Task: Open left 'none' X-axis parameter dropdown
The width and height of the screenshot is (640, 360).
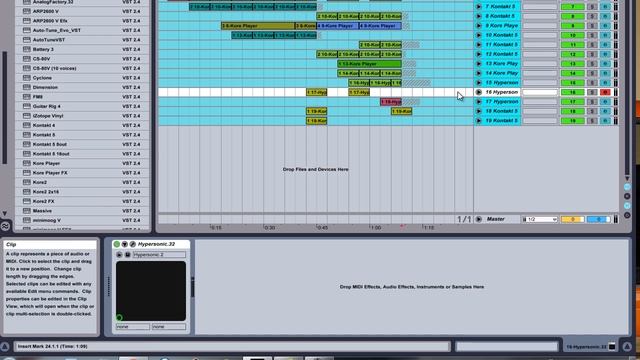Action: coord(133,327)
